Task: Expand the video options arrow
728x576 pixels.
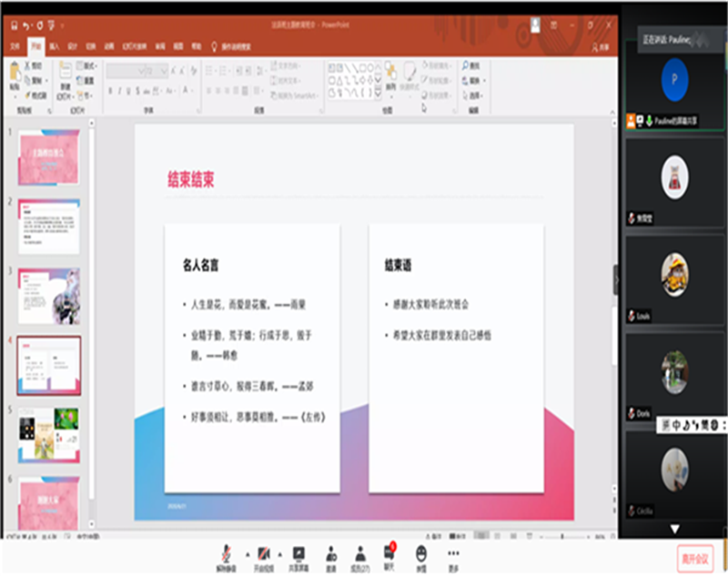Action: tap(279, 552)
